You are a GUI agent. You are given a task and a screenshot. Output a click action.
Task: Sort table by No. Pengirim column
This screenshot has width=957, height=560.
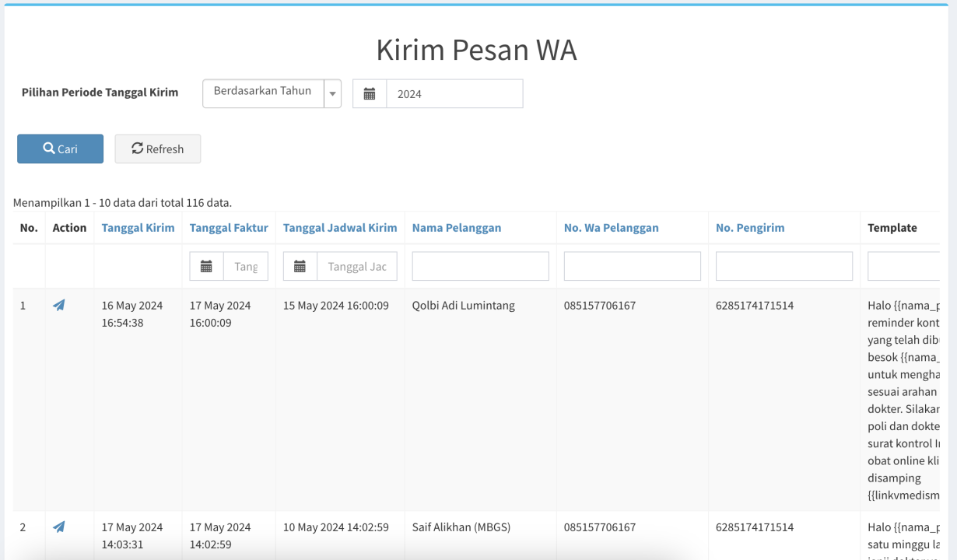click(x=750, y=228)
